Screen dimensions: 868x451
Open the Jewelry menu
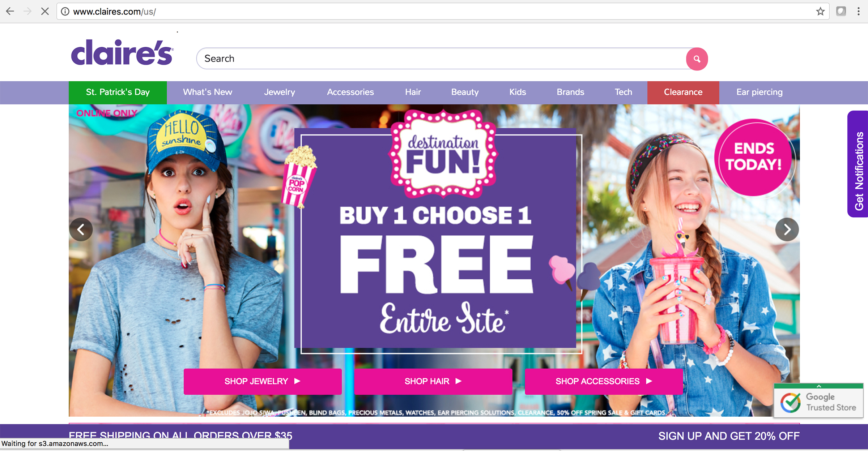point(279,92)
